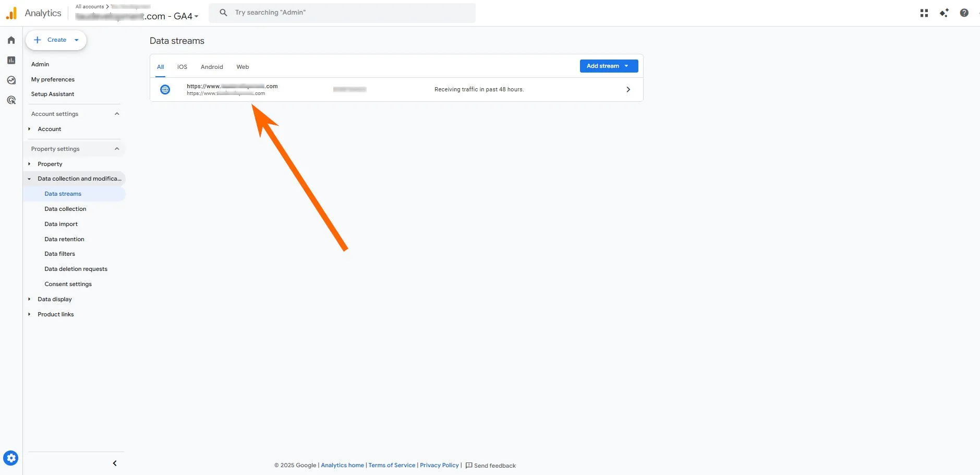Open the Advertising icon in sidebar
The height and width of the screenshot is (475, 980).
[x=11, y=100]
